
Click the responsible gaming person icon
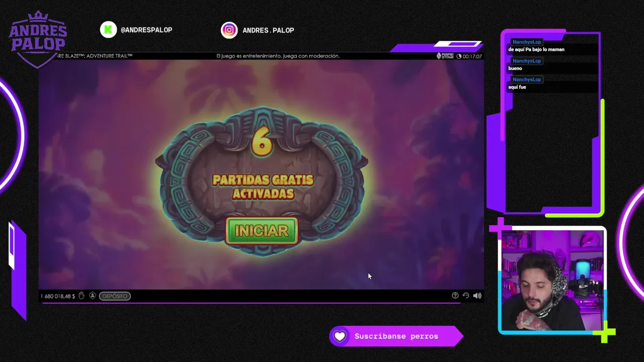(x=93, y=296)
